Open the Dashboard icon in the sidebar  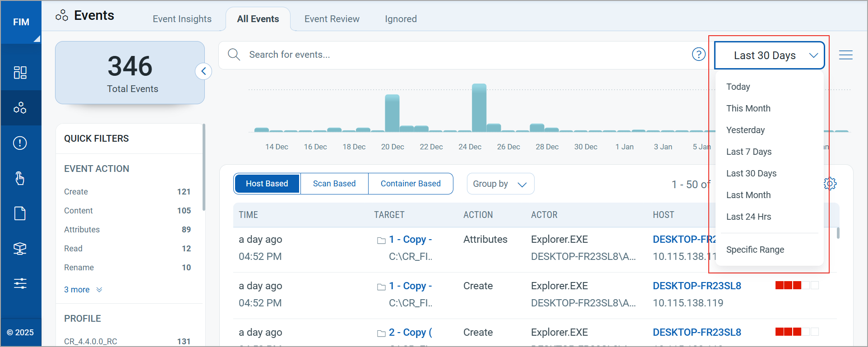pyautogui.click(x=20, y=73)
